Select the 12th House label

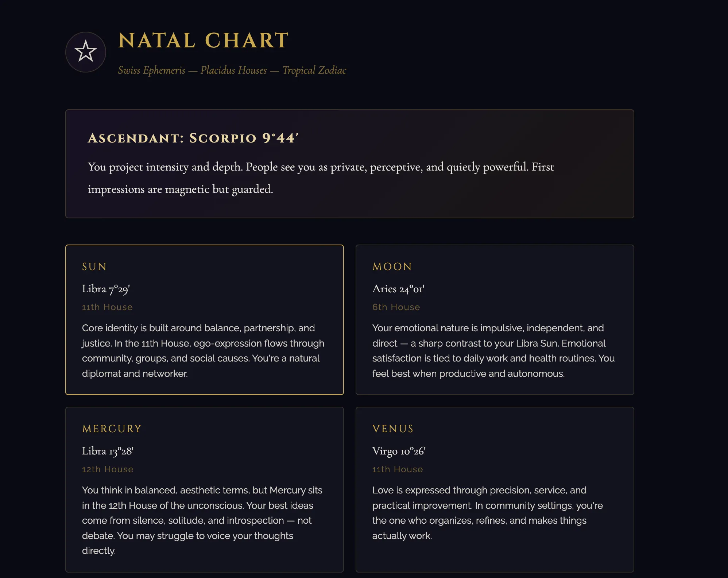click(x=108, y=469)
